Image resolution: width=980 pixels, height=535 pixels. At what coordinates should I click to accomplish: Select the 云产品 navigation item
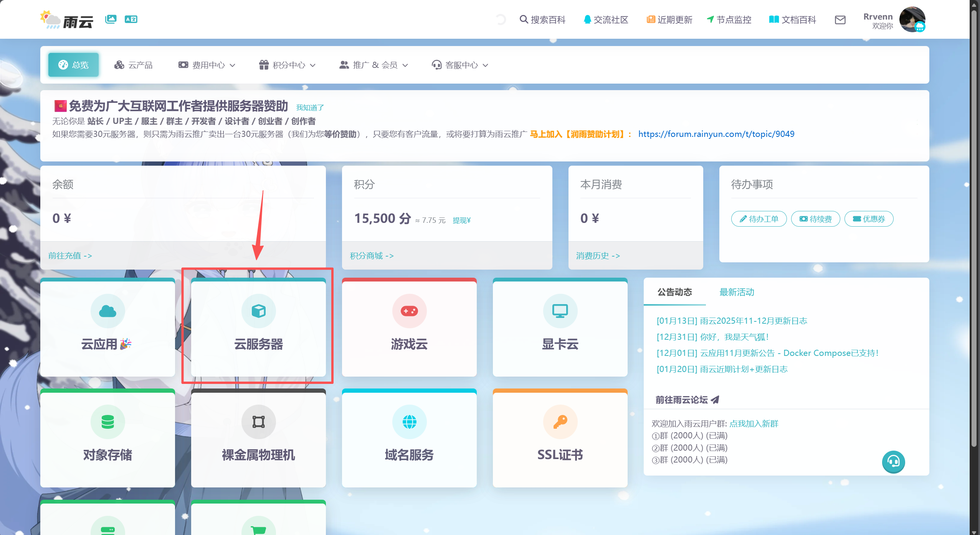click(134, 65)
